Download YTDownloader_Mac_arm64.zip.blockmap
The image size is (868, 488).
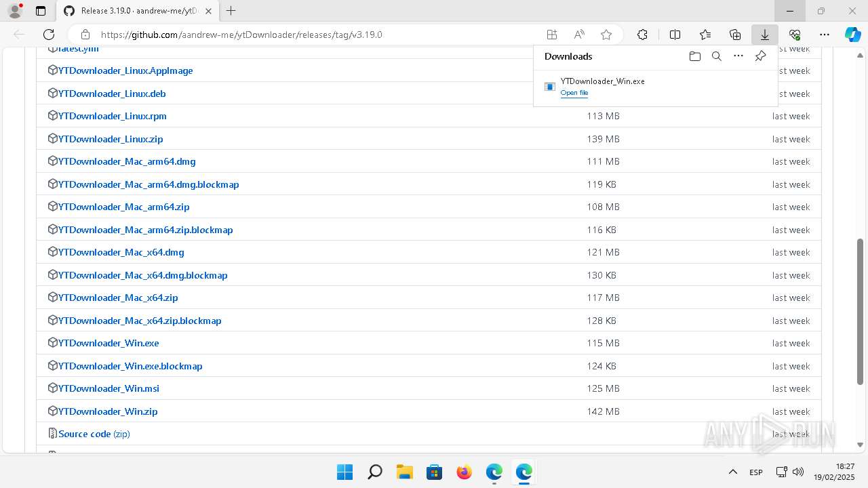(x=146, y=230)
